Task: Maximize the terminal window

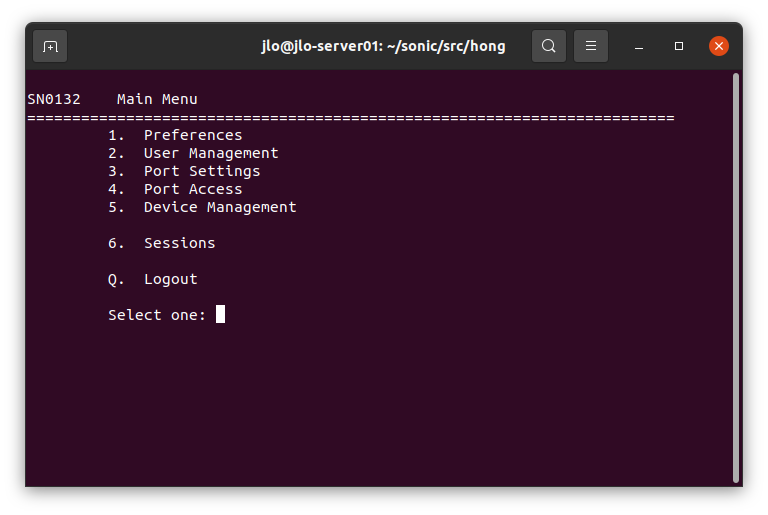Action: point(679,46)
